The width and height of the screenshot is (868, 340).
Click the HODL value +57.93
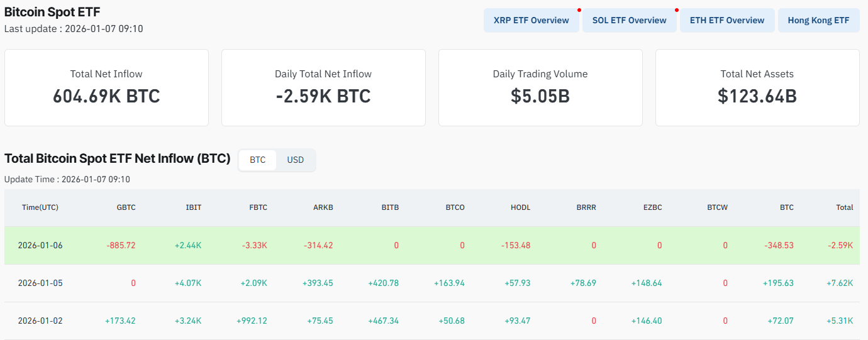tap(517, 283)
